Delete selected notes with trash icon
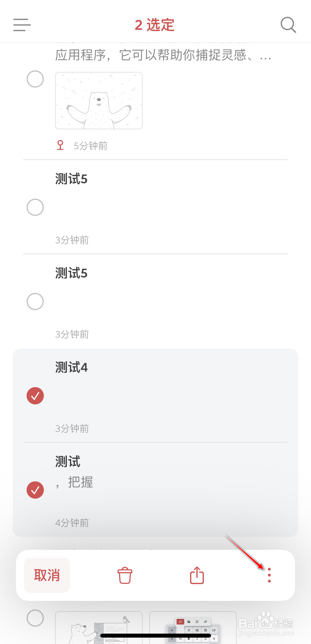Viewport: 311px width, 644px height. click(125, 575)
